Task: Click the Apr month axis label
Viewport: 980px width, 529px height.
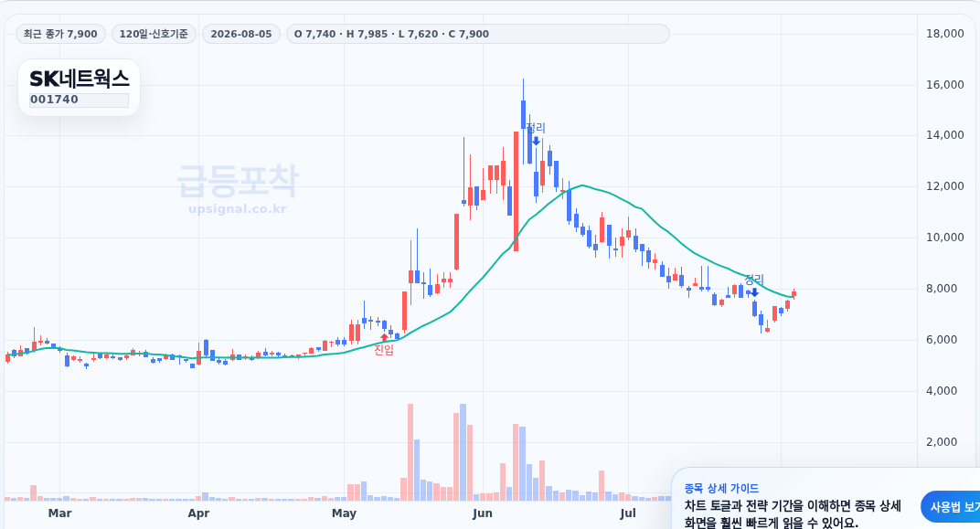Action: click(198, 513)
